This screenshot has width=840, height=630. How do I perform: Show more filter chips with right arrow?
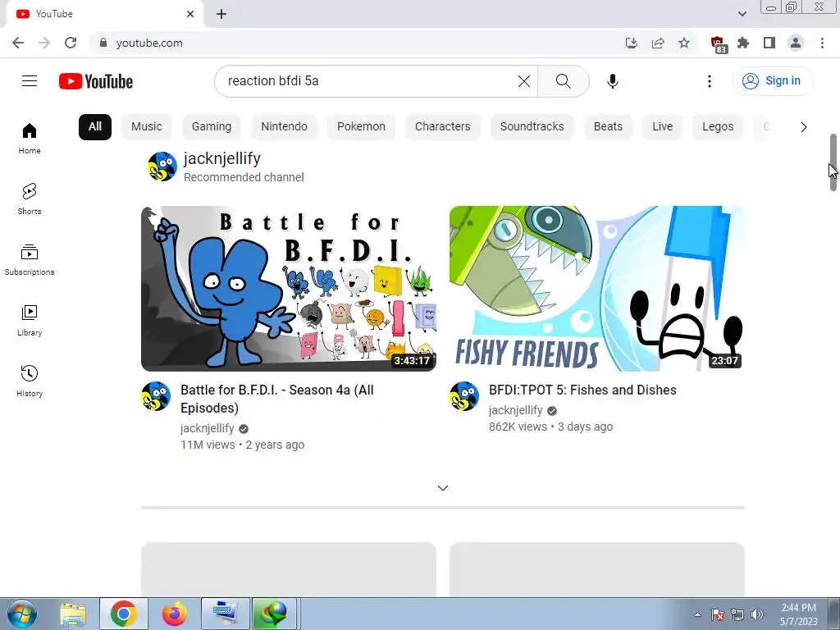(803, 127)
